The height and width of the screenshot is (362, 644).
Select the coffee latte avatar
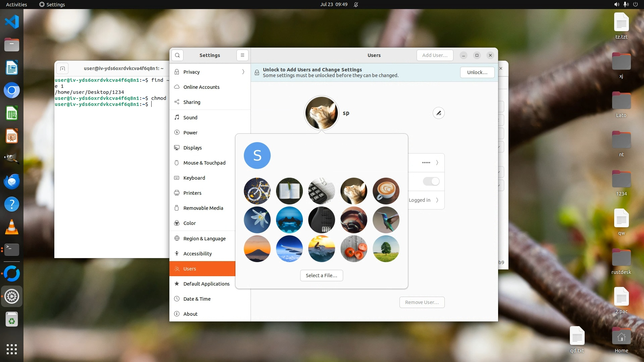click(x=386, y=191)
